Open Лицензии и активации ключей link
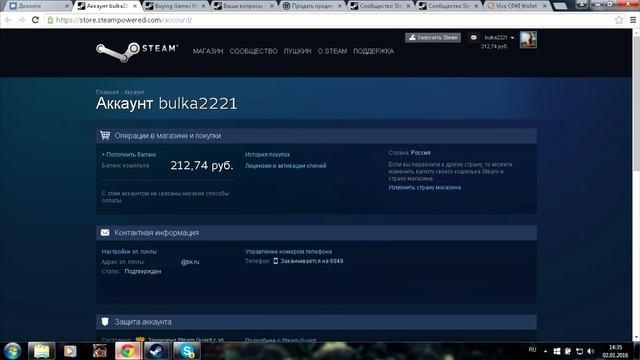 [x=286, y=166]
